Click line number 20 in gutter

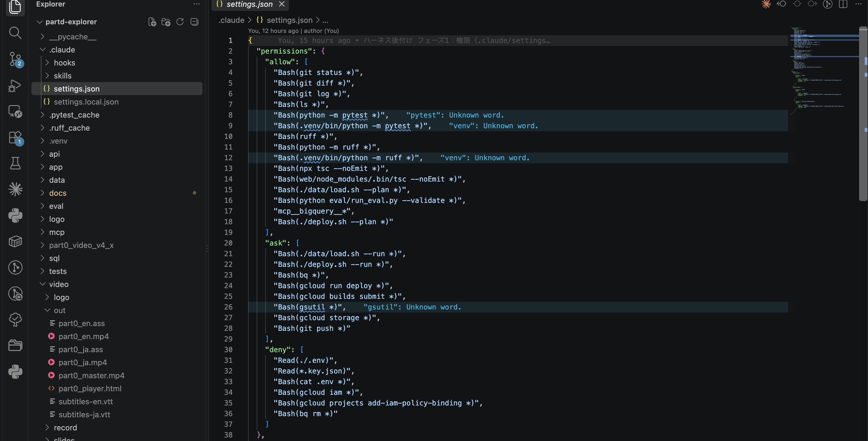228,243
